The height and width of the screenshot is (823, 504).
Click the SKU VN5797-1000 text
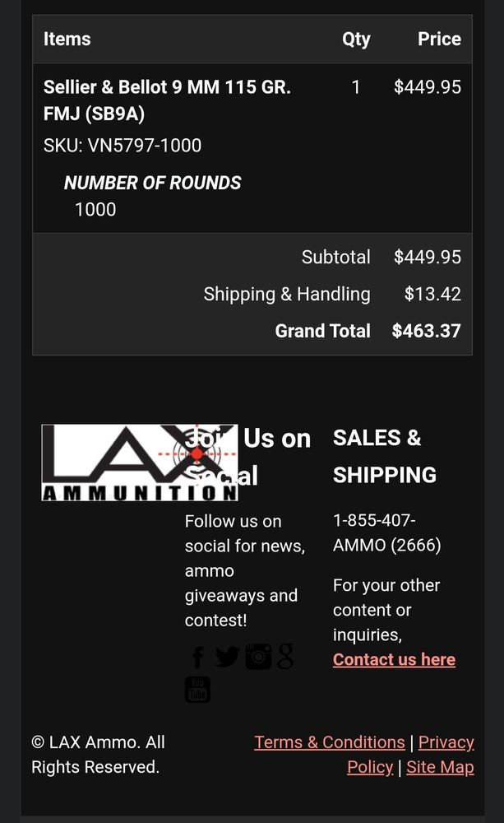(123, 146)
